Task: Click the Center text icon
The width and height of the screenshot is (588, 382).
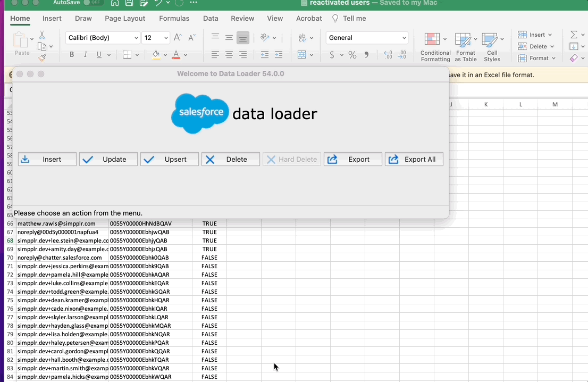Action: [x=229, y=55]
